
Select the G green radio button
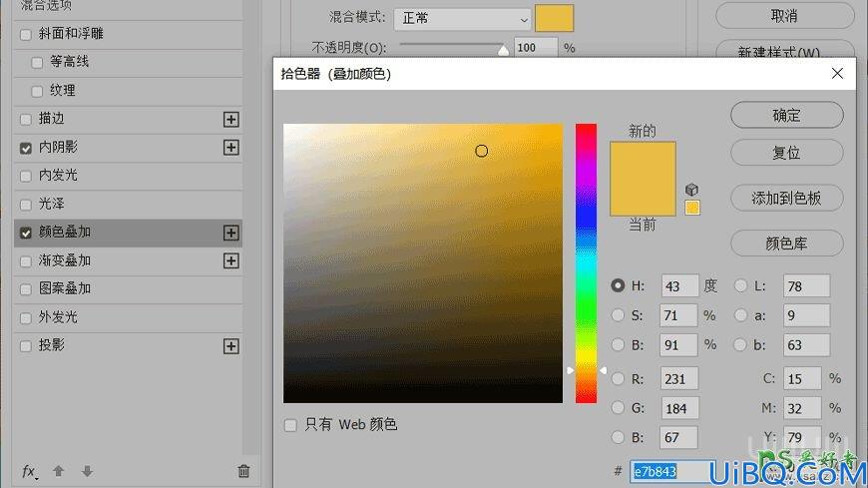pos(618,408)
